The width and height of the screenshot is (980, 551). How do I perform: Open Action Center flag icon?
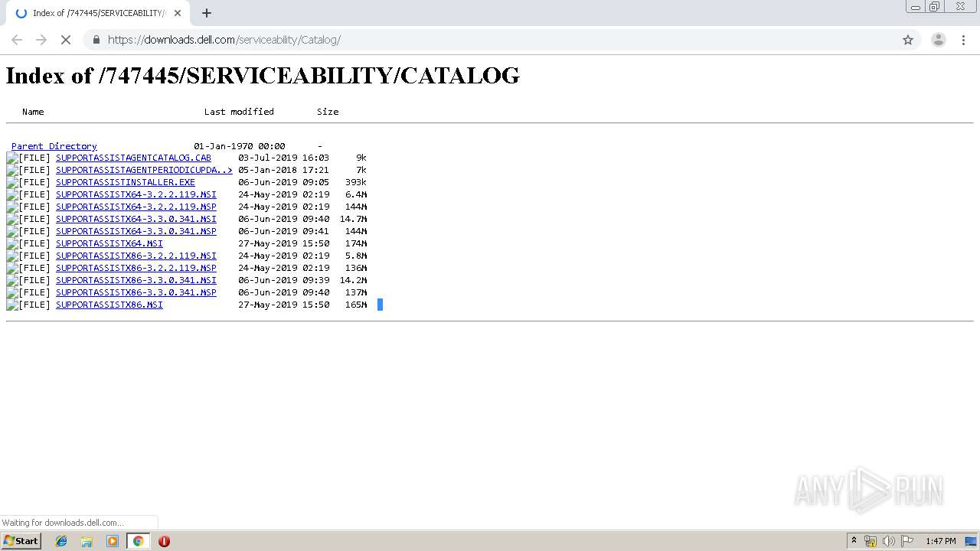pos(907,541)
